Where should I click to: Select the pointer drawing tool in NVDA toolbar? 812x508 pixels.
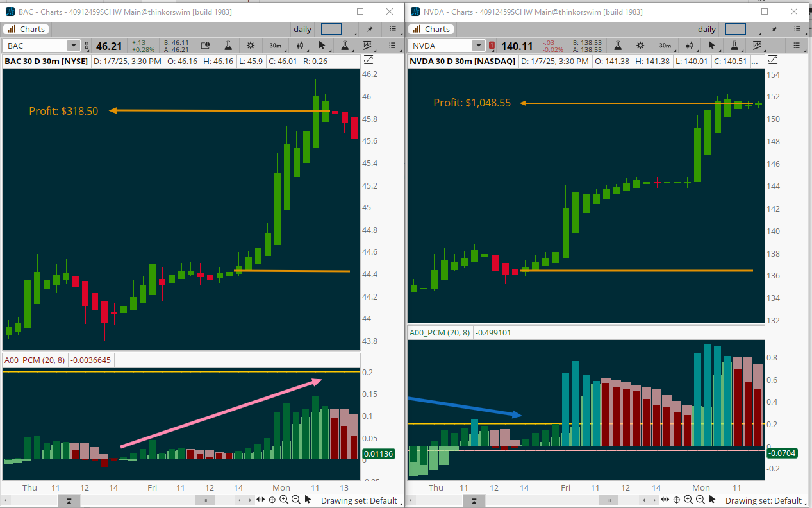pyautogui.click(x=712, y=46)
